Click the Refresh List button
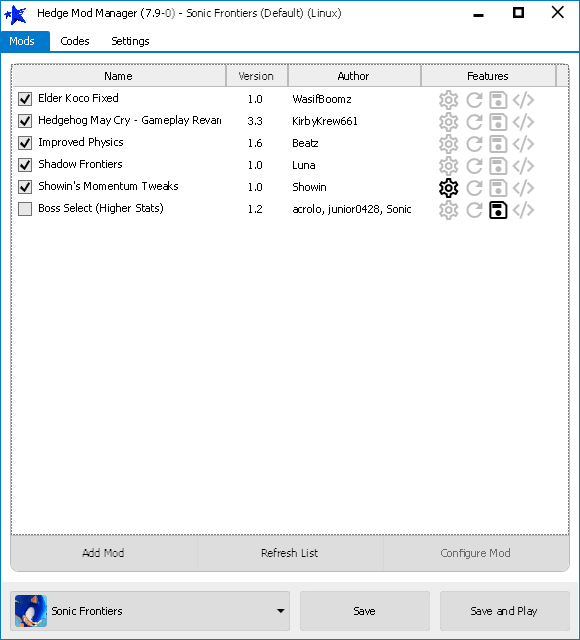Viewport: 580px width, 640px height. (289, 553)
